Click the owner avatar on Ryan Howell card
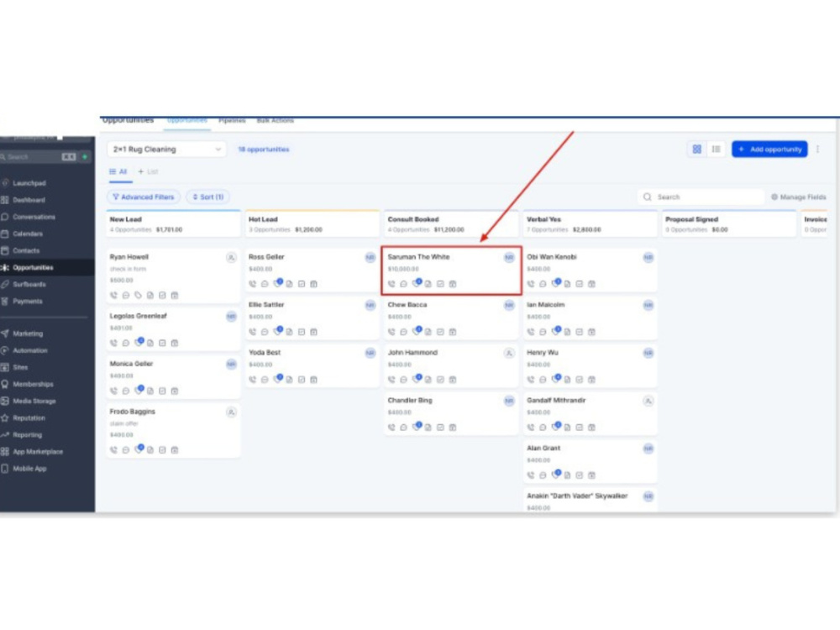 pos(231,258)
